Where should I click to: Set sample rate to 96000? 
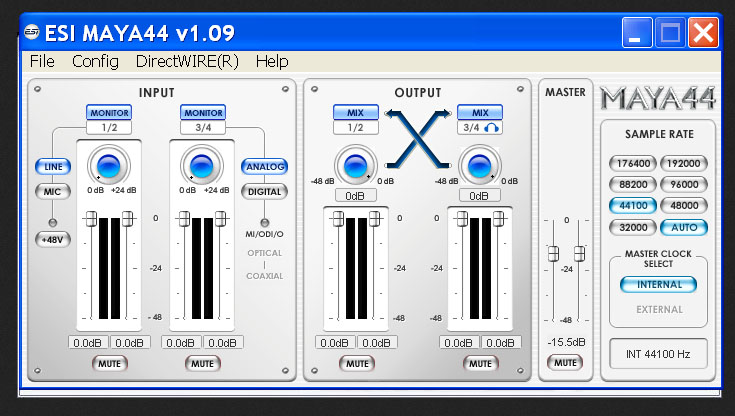684,184
